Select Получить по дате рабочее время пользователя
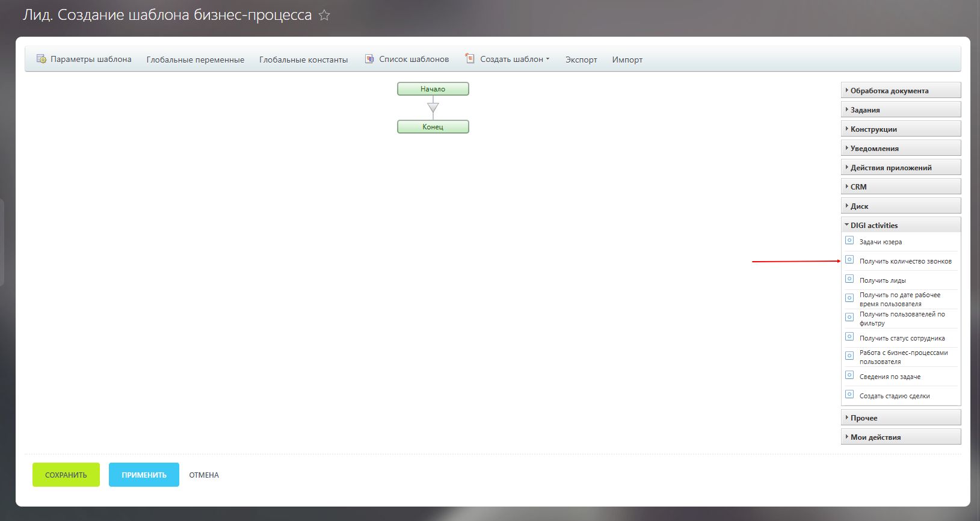 tap(900, 299)
